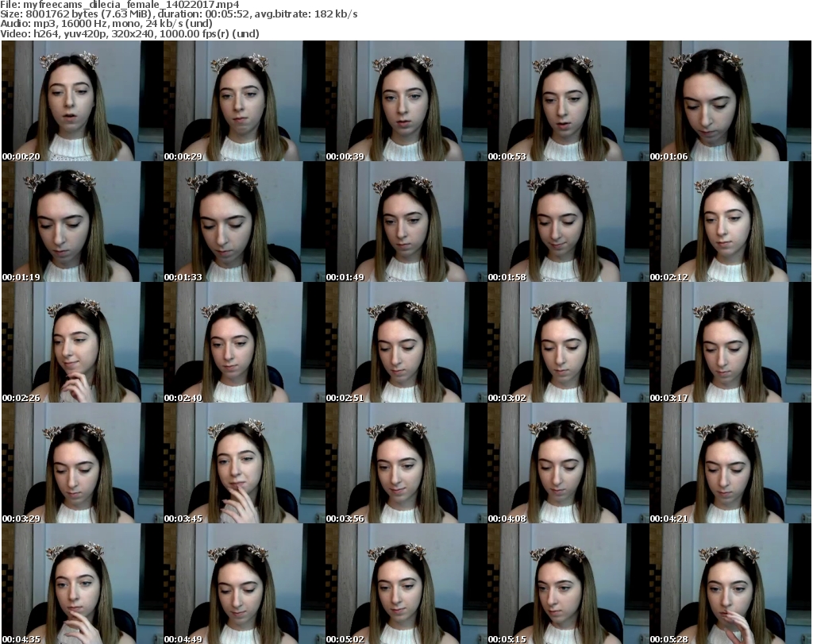
Task: Select the thumbnail stamped 00:00:29
Action: (245, 101)
